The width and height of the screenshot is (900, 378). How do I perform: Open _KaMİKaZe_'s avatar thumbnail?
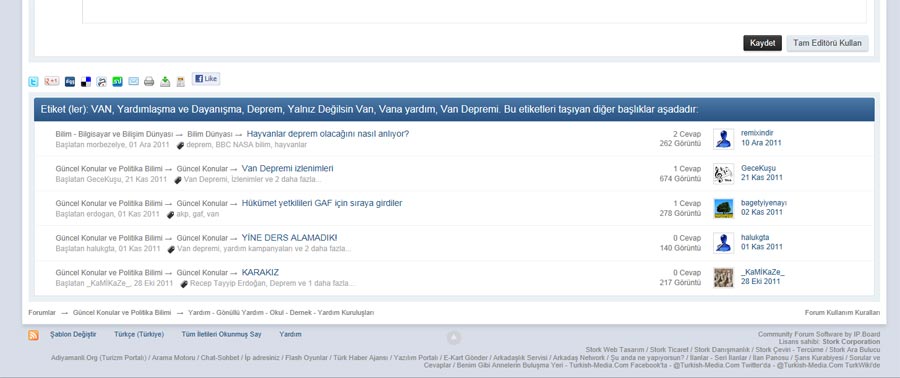click(723, 278)
